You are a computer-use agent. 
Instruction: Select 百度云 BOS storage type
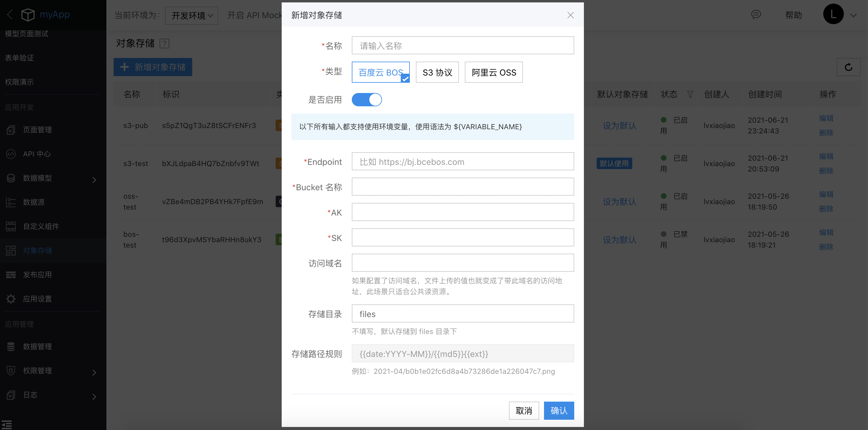(381, 72)
